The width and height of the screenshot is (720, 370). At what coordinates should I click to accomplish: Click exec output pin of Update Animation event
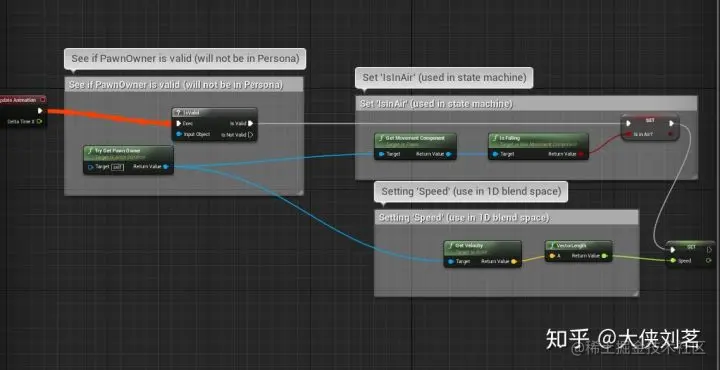[x=40, y=111]
